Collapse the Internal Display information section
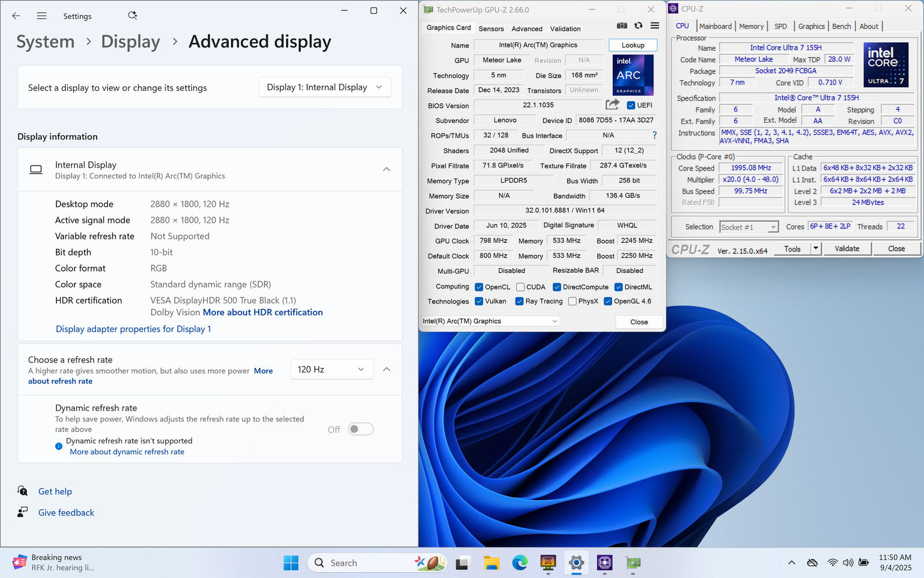The height and width of the screenshot is (578, 924). [x=386, y=169]
